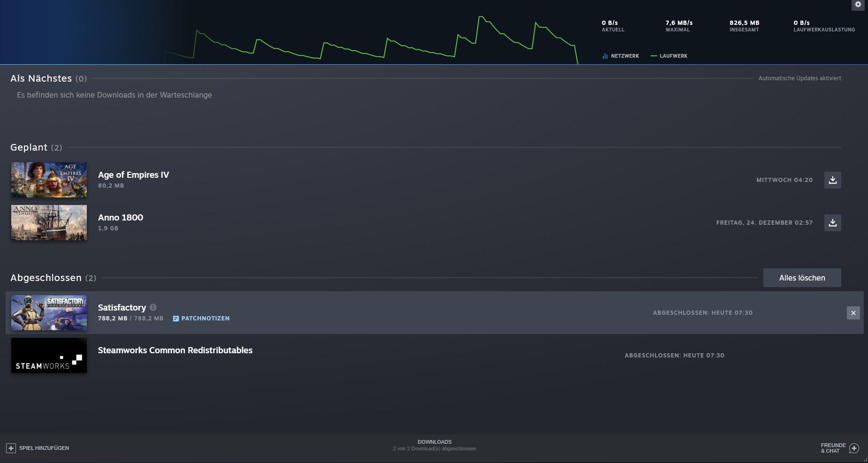Remove Satisfactory from completed list
This screenshot has width=868, height=463.
click(853, 312)
